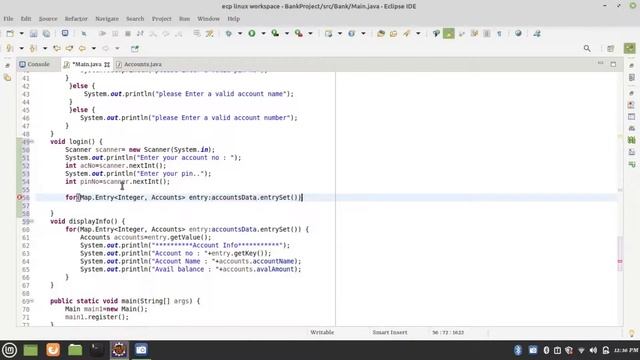Image resolution: width=640 pixels, height=360 pixels.
Task: Toggle the highlighted Mark Occurrences button
Action: click(x=449, y=34)
